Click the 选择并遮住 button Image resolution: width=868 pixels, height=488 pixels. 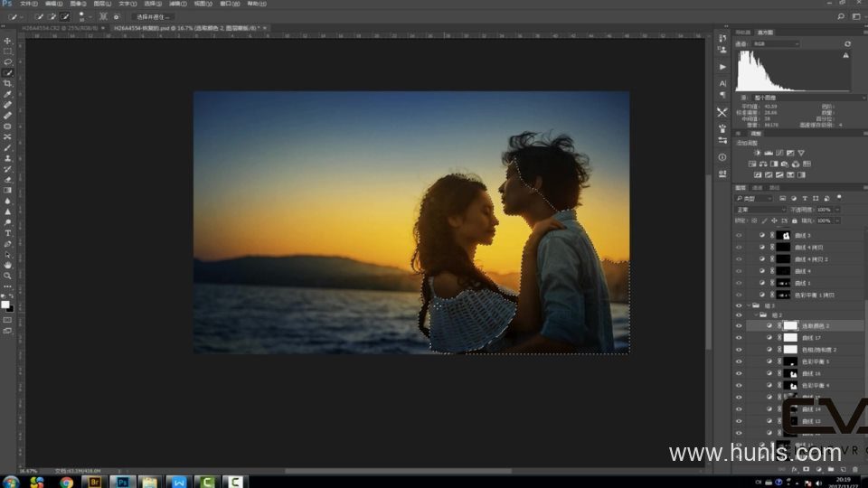coord(153,16)
